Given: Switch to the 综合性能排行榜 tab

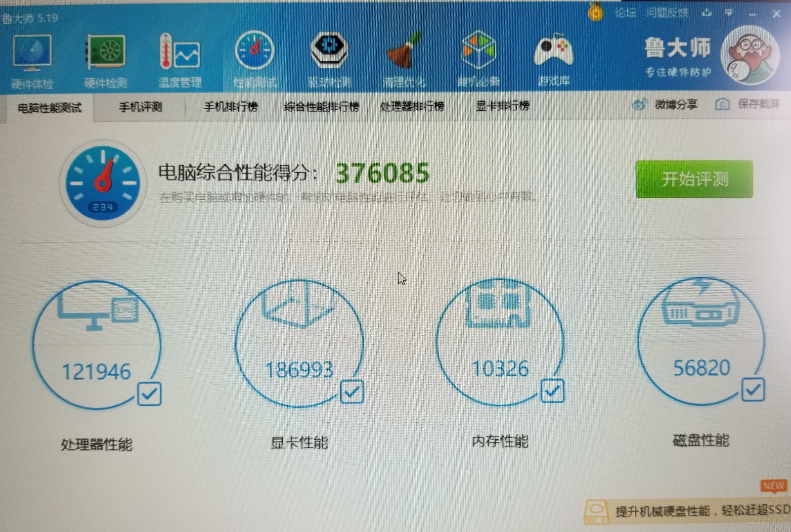Looking at the screenshot, I should [321, 107].
